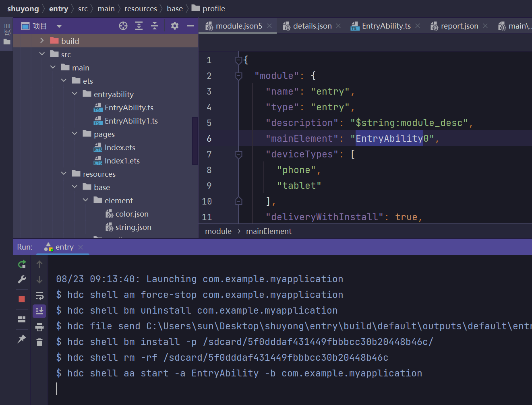Open run settings wrench icon
Image resolution: width=532 pixels, height=405 pixels.
pos(22,279)
